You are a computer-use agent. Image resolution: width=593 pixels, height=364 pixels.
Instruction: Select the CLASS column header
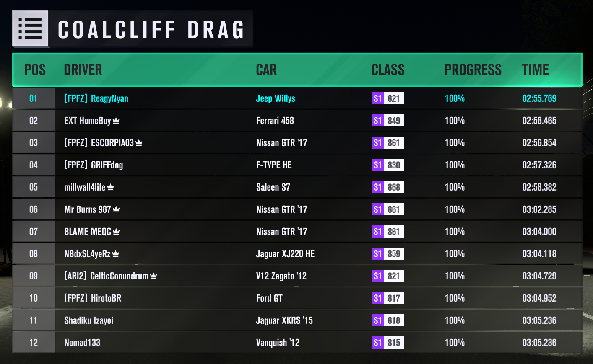[388, 70]
